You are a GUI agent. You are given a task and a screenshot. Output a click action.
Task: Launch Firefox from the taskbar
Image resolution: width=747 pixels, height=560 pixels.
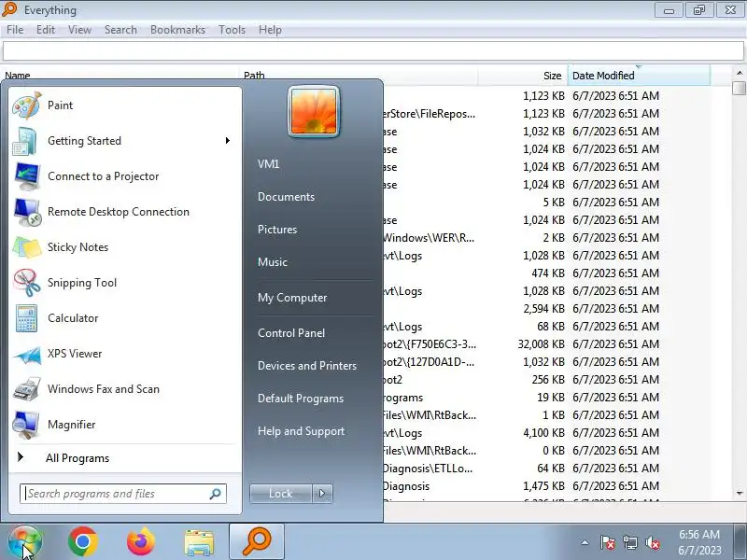(141, 542)
